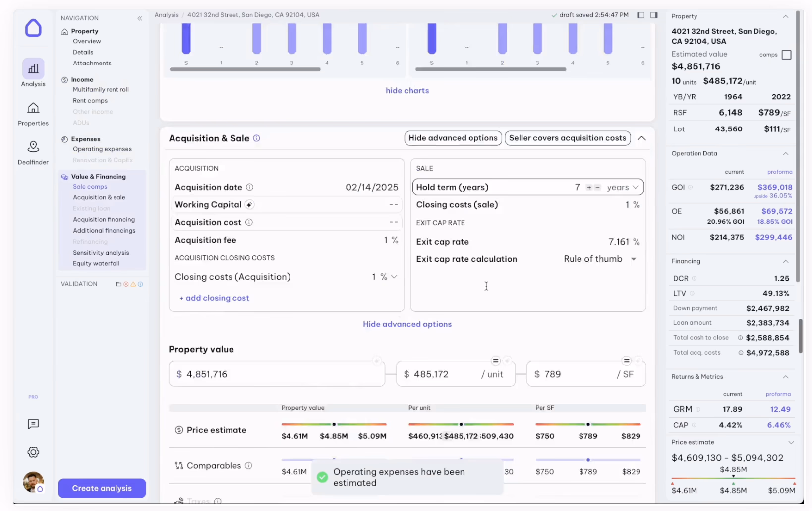Increase hold term with the plus stepper
Viewport: 812px width, 511px height.
[x=589, y=187]
